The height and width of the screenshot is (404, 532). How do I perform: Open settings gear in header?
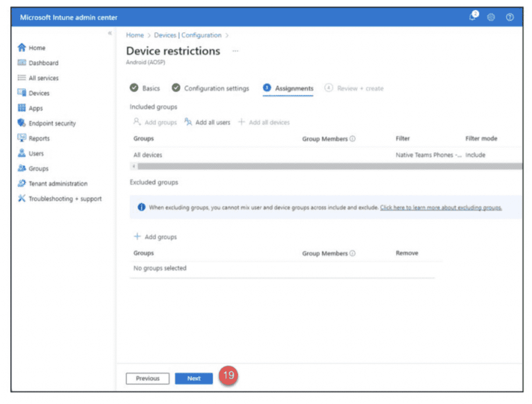pos(491,17)
